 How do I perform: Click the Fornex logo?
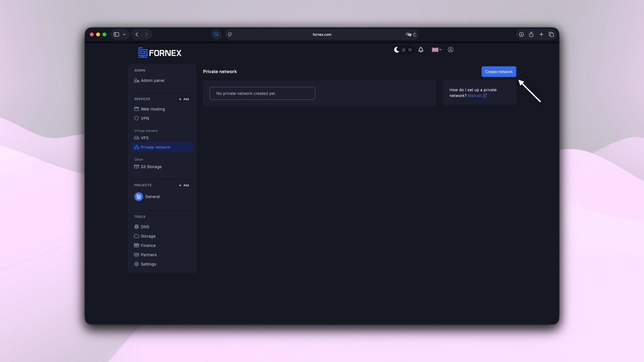(160, 52)
